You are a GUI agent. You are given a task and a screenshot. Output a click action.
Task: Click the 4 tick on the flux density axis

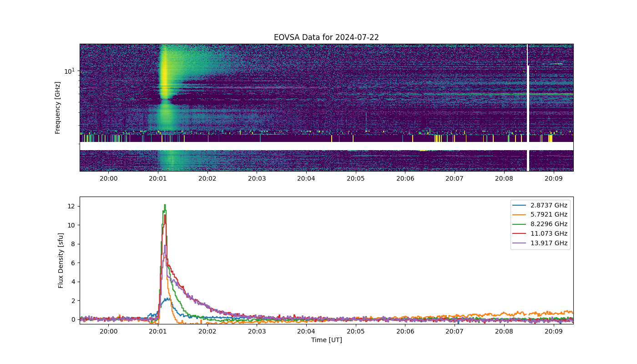click(73, 282)
